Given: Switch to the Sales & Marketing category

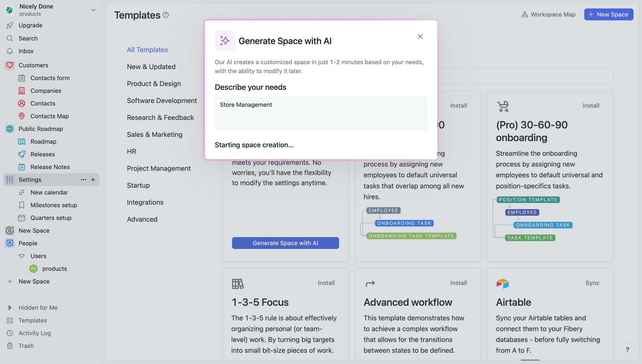Looking at the screenshot, I should click(x=154, y=134).
